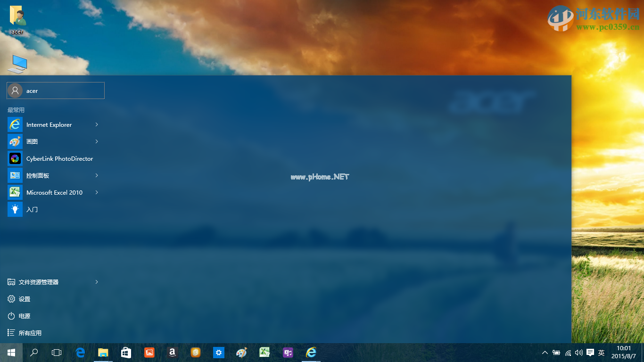The width and height of the screenshot is (644, 362).
Task: Open the acer user account entry
Action: (56, 90)
